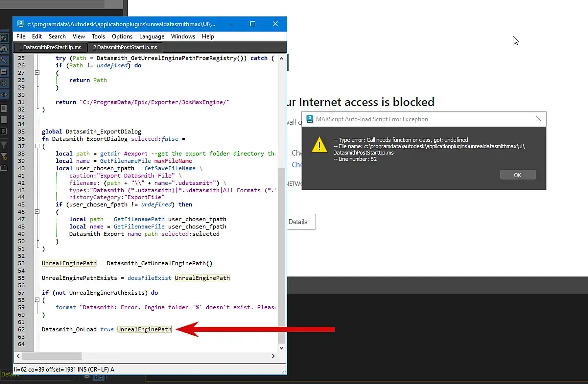588x384 pixels.
Task: Click the warning triangle icon in error dialog
Action: [319, 145]
